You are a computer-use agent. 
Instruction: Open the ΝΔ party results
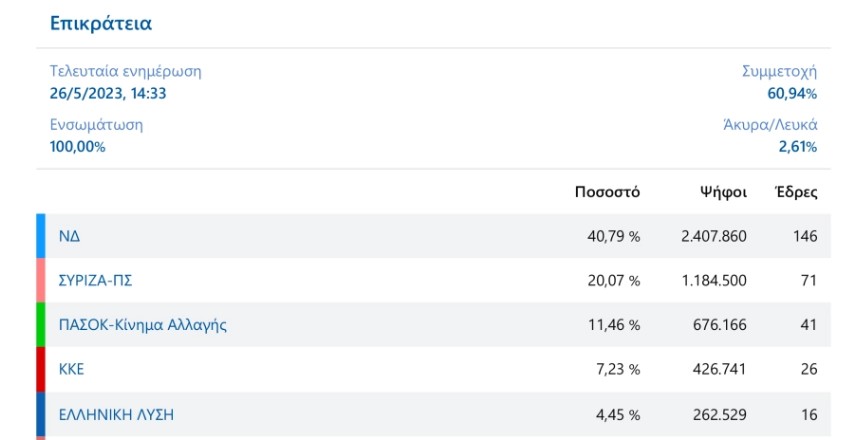click(69, 236)
